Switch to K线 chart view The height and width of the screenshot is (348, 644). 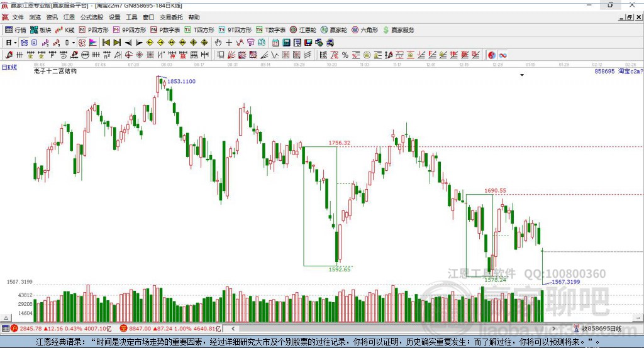(65, 30)
